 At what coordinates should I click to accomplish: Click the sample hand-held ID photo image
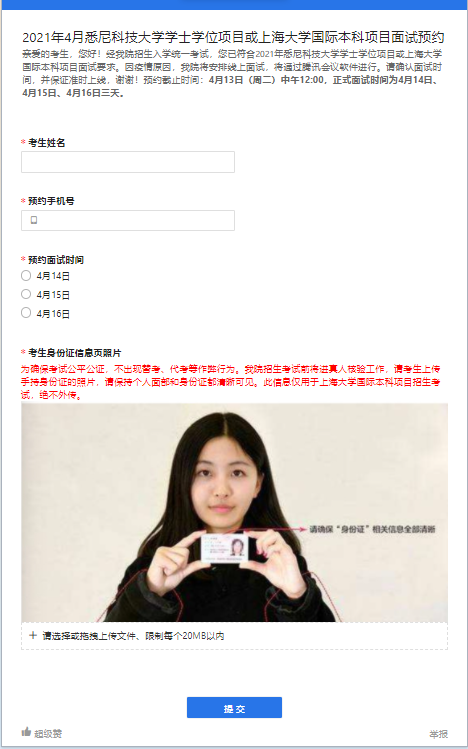pyautogui.click(x=234, y=512)
